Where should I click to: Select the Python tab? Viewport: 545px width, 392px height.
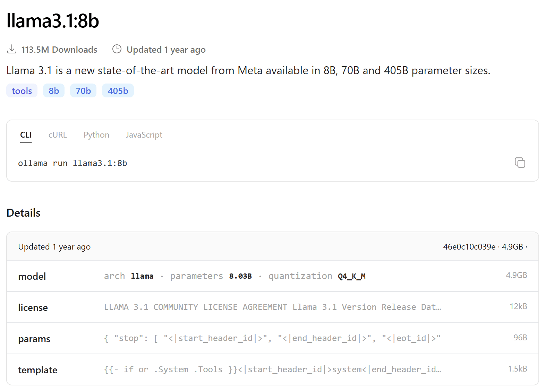[96, 135]
